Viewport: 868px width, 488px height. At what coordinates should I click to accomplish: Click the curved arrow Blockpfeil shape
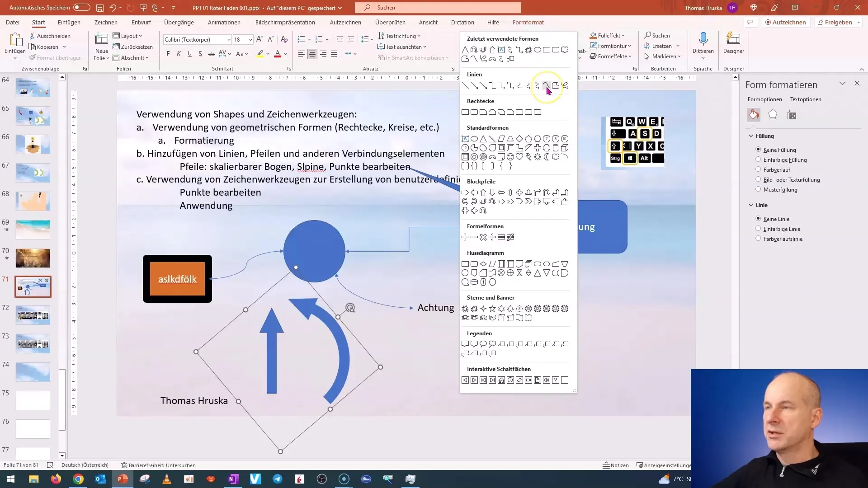pos(474,202)
